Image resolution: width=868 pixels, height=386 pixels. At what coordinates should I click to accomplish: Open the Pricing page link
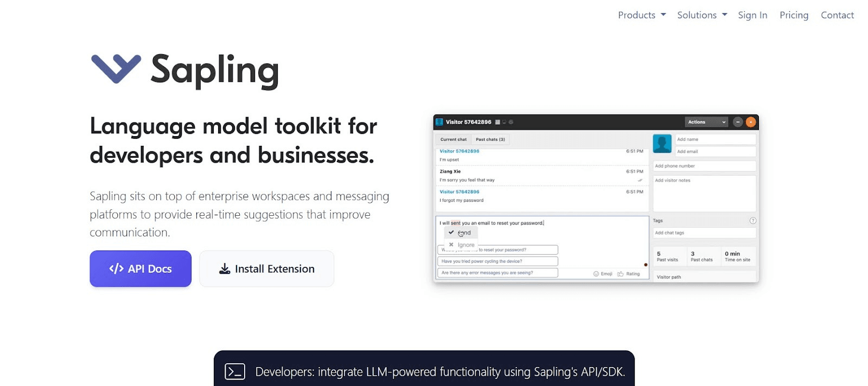pyautogui.click(x=794, y=15)
